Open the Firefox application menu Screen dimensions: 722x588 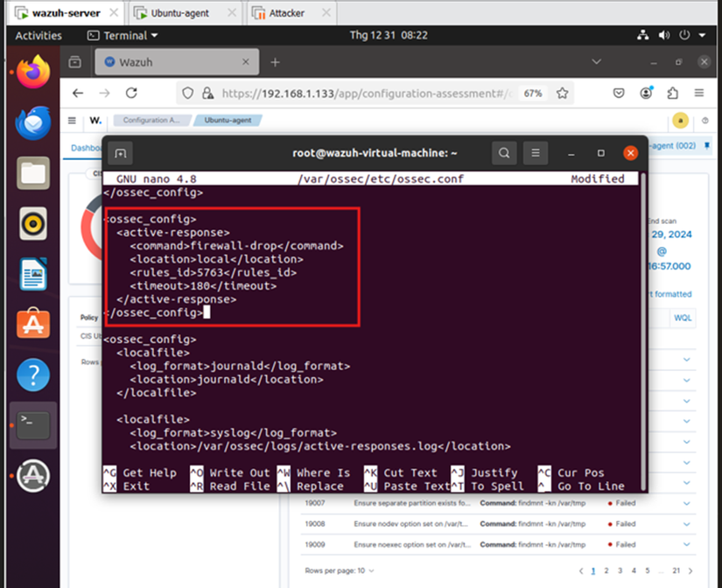coord(699,94)
